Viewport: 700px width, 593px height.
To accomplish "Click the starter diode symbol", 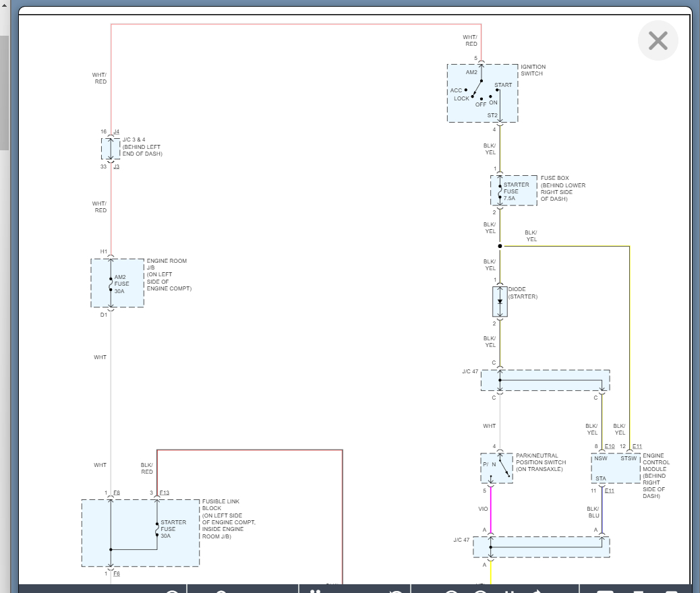I will point(500,301).
